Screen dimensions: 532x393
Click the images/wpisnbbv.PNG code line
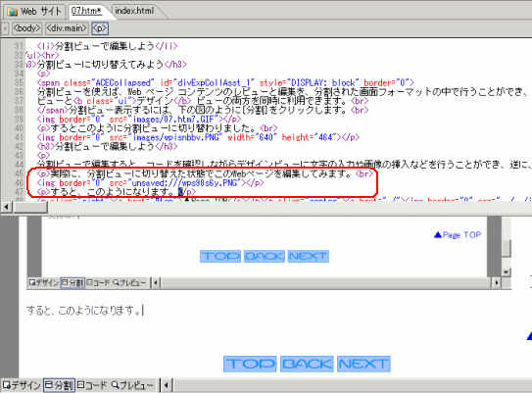198,137
